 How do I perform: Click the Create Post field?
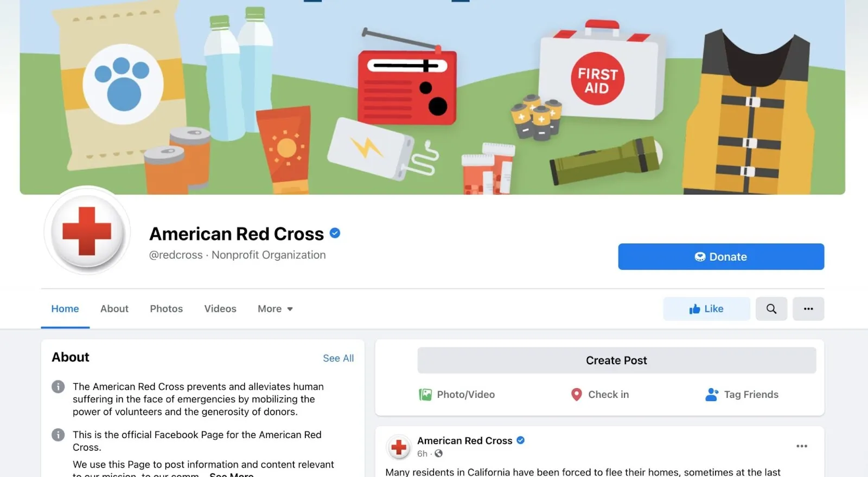[x=616, y=360]
